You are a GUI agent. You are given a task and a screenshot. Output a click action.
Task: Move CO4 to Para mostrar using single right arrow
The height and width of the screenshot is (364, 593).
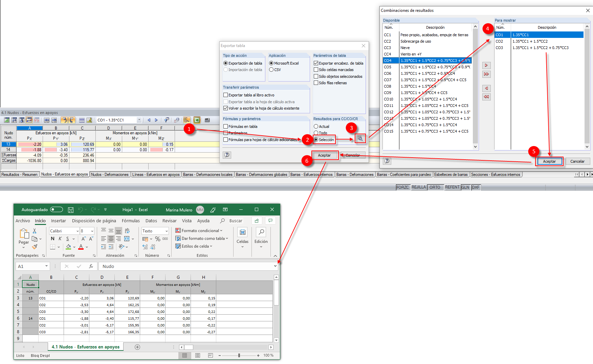point(486,65)
